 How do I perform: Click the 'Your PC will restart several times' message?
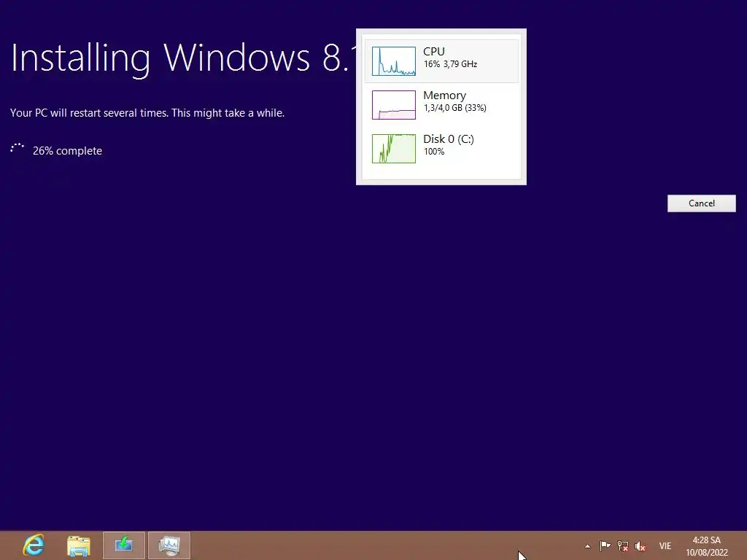[x=147, y=113]
